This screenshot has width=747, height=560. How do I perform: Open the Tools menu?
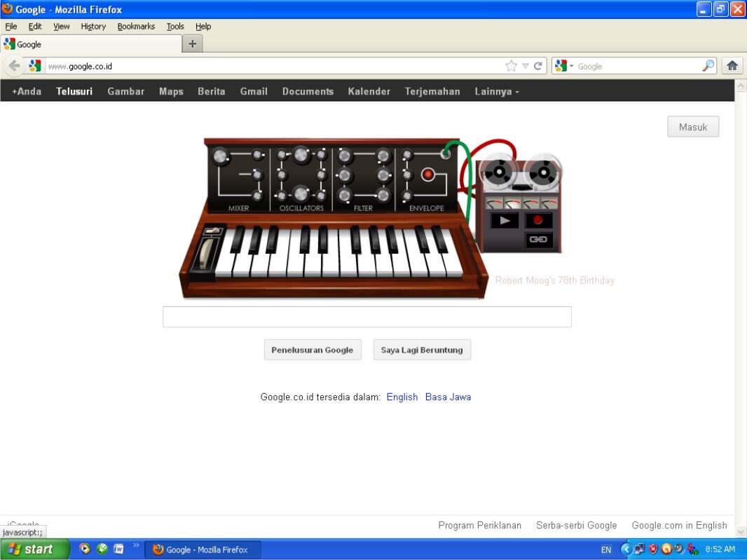coord(175,26)
